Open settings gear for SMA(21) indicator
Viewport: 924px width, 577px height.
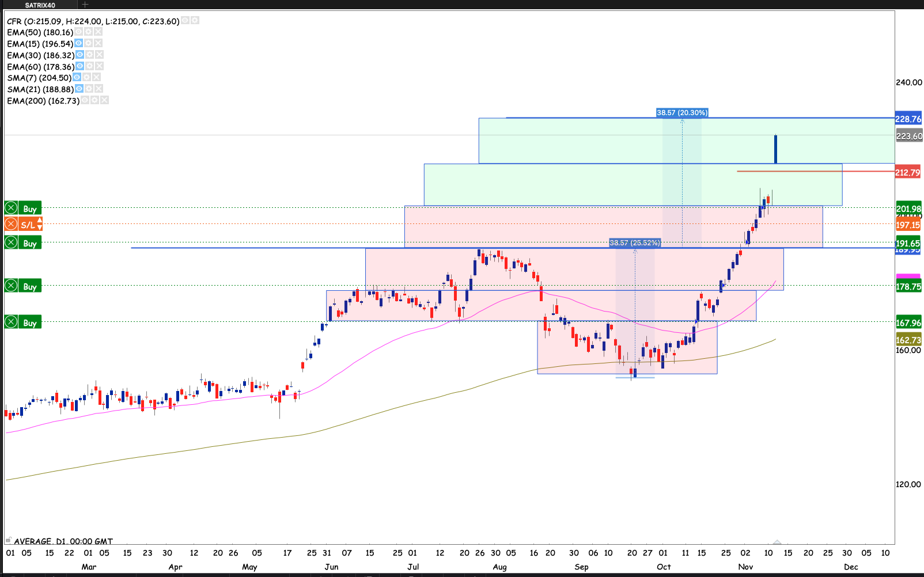(89, 89)
